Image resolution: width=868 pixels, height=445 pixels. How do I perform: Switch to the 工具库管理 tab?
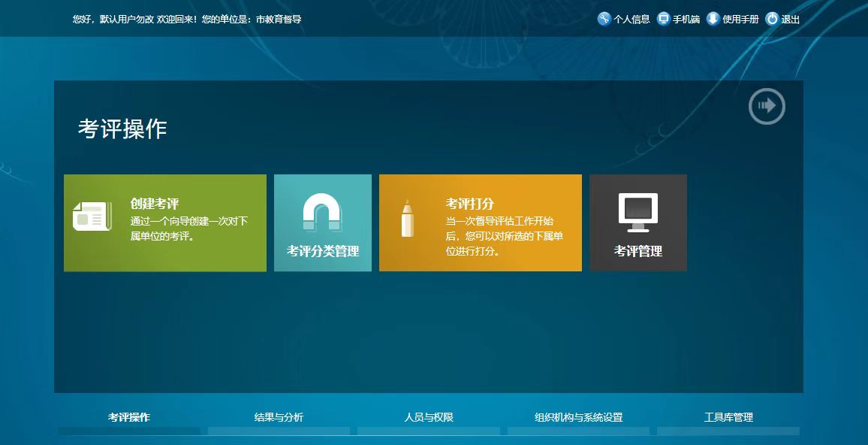(728, 417)
